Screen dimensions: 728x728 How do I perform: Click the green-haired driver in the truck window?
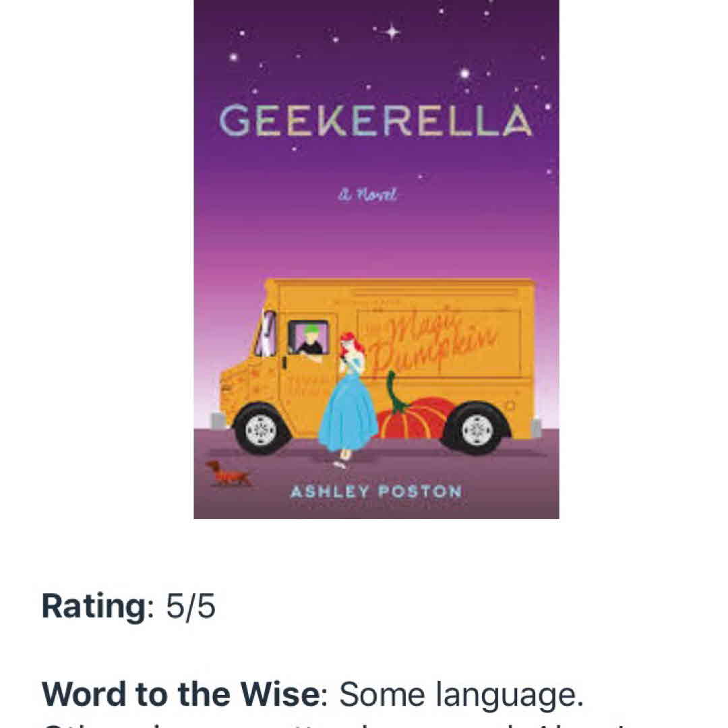pyautogui.click(x=310, y=339)
